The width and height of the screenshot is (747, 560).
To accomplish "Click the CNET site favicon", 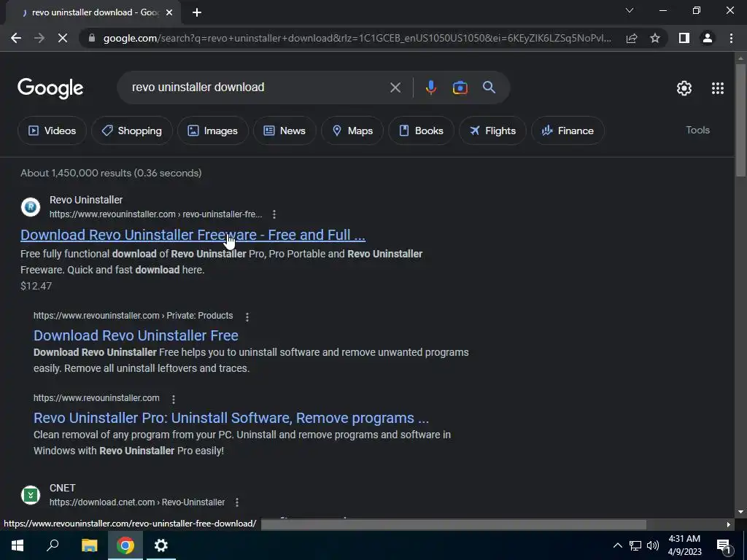I will tap(31, 495).
